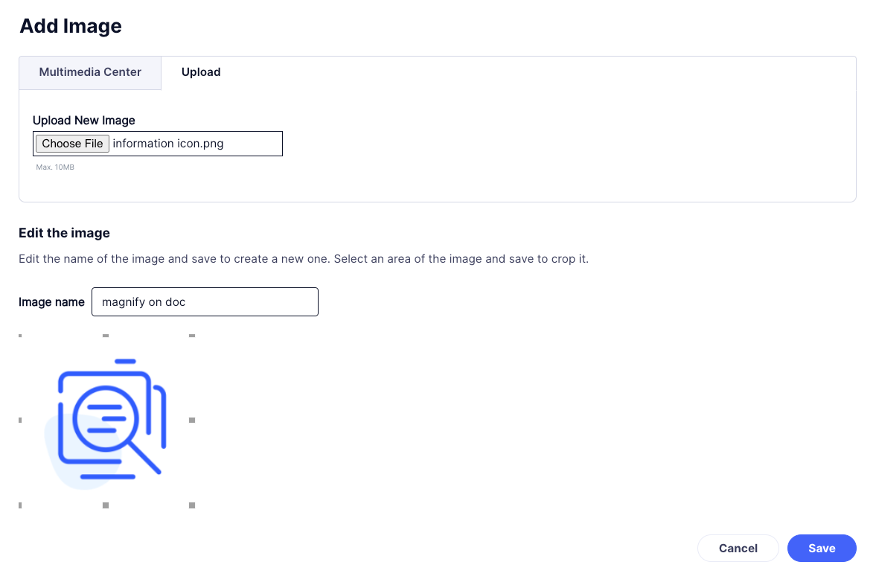This screenshot has height=588, width=876.
Task: Select the bottom-right crop handle
Action: pos(192,505)
